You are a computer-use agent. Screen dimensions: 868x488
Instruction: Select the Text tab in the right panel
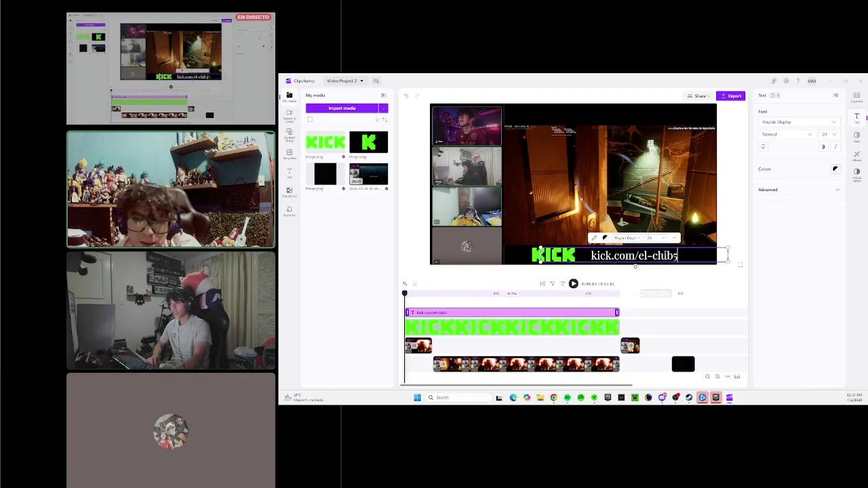(x=856, y=117)
